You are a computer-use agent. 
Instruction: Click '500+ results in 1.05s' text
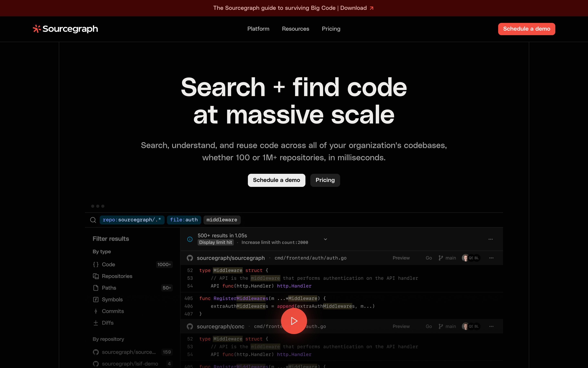click(222, 235)
